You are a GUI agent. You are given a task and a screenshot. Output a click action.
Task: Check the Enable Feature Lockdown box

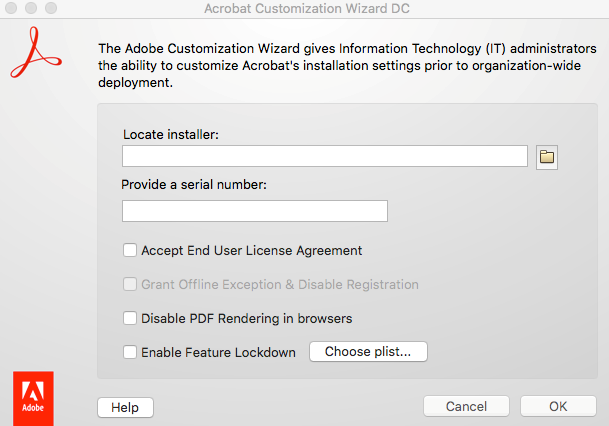[x=130, y=352]
